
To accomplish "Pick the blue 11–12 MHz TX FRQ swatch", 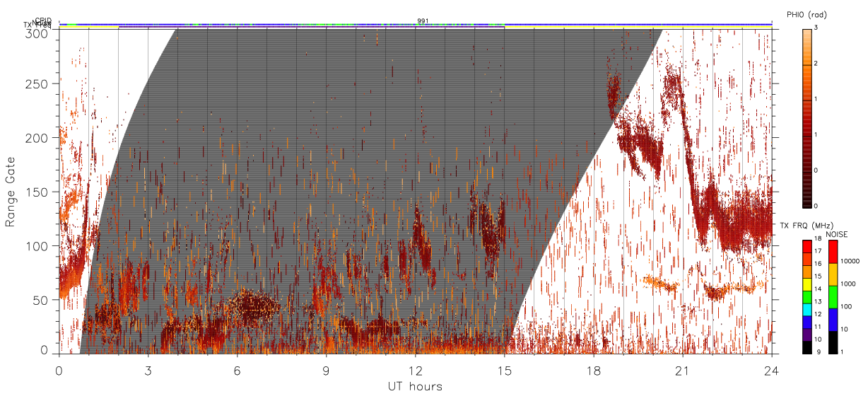I will click(807, 321).
